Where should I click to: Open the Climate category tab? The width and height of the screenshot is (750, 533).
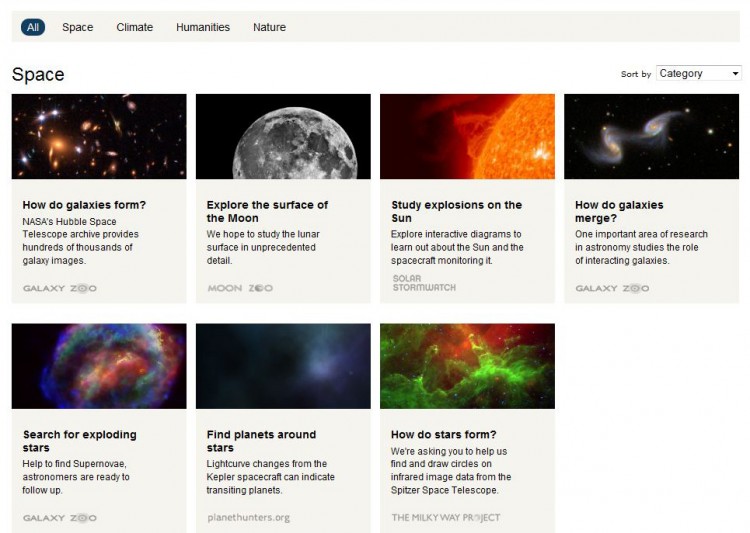click(134, 27)
